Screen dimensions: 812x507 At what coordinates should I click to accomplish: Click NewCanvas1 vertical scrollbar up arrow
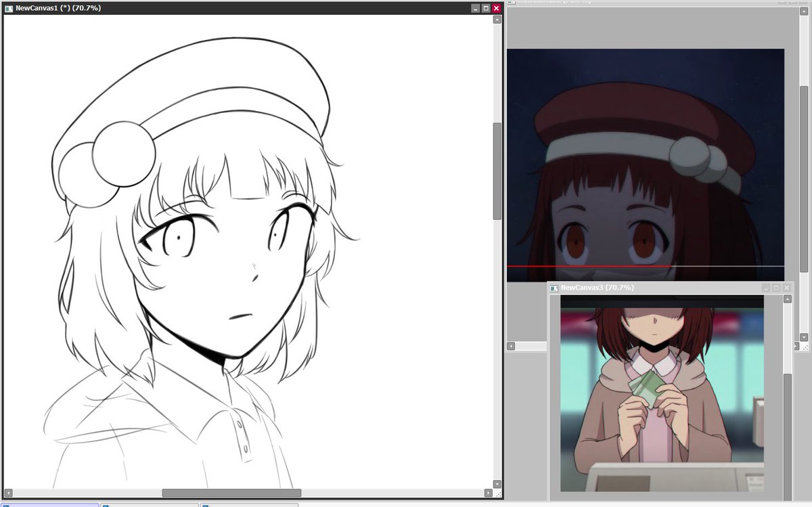coord(497,20)
